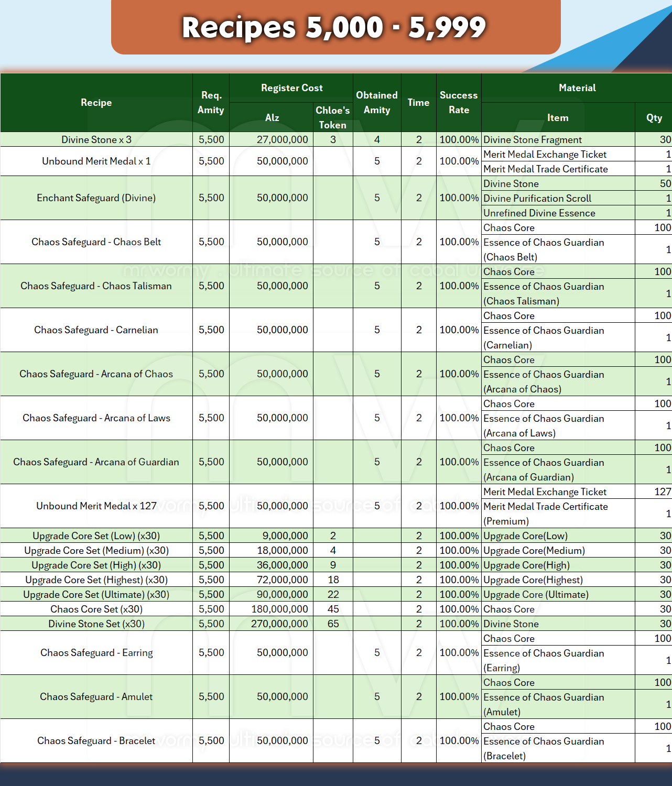Click the Req. Amity column header
672x786 pixels.
coord(211,103)
